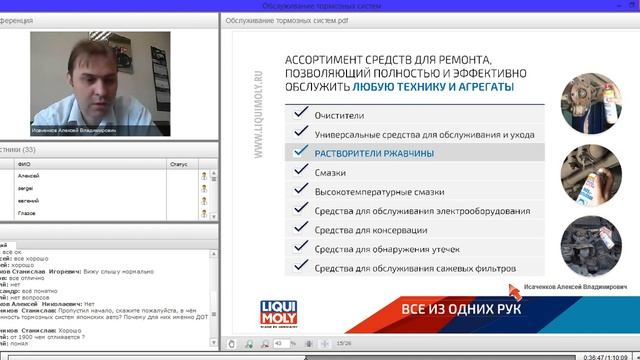Click the zoom in magnifier icon
Screen dimensions: 640x360
coord(249,344)
